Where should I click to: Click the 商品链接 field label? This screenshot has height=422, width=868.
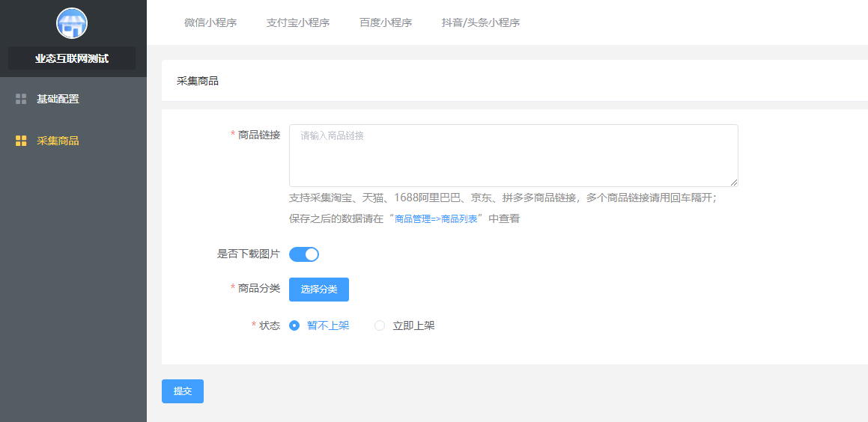coord(259,135)
